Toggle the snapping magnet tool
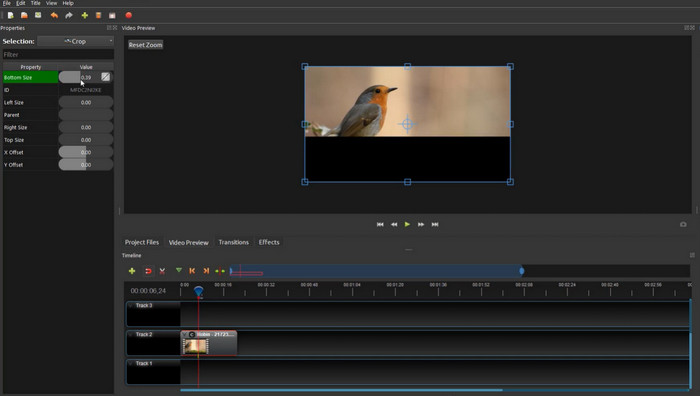This screenshot has height=396, width=700. click(x=148, y=271)
